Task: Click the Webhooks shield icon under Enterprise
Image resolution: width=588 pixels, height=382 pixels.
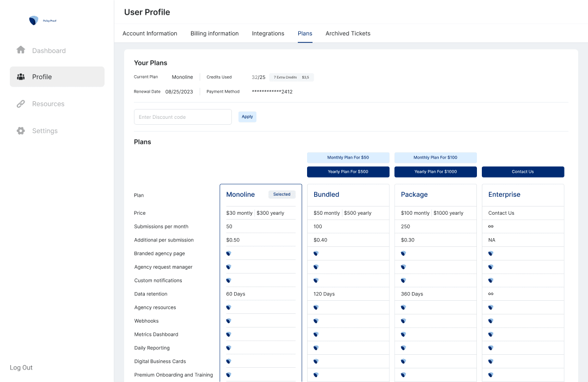Action: coord(491,320)
